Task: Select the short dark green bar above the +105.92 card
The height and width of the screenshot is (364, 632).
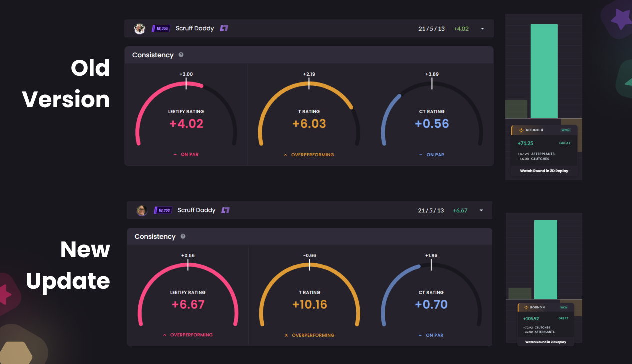Action: (520, 293)
